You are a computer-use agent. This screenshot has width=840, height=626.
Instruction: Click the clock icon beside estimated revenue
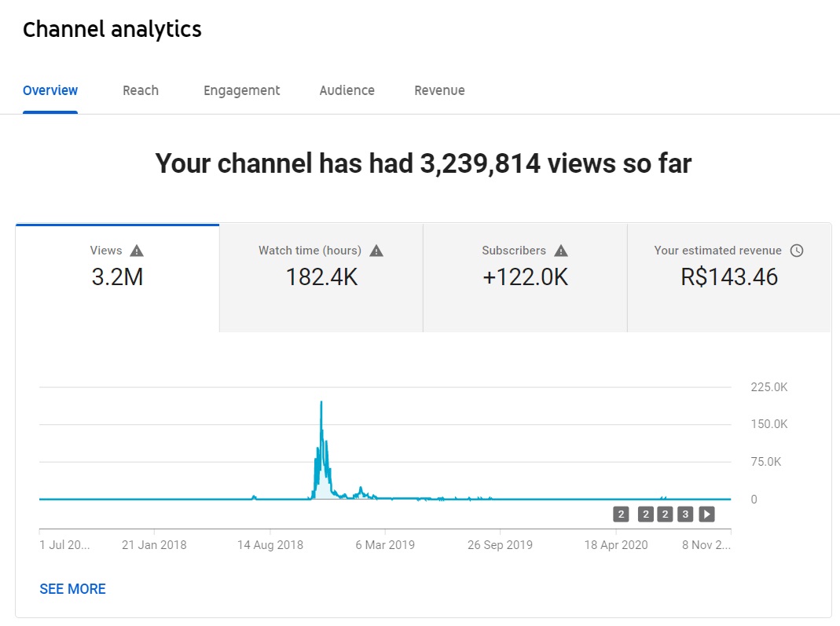tap(797, 251)
